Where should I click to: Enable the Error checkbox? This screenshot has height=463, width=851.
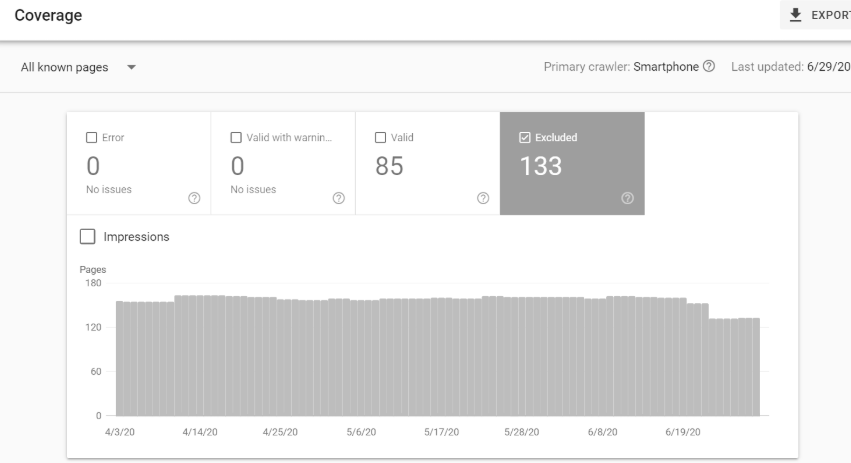(92, 138)
